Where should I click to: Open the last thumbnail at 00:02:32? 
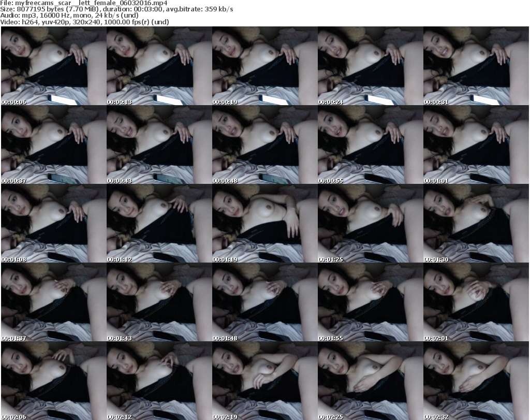tap(476, 381)
